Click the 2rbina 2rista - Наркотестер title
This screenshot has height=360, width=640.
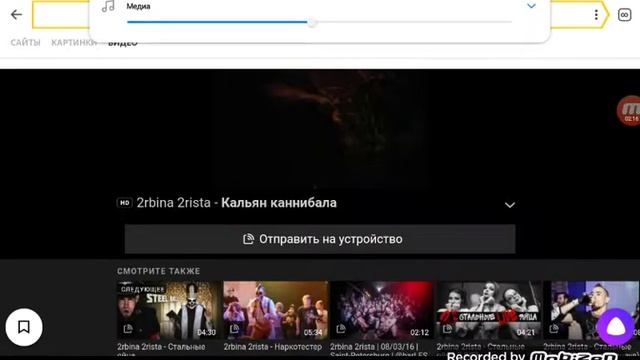(273, 347)
